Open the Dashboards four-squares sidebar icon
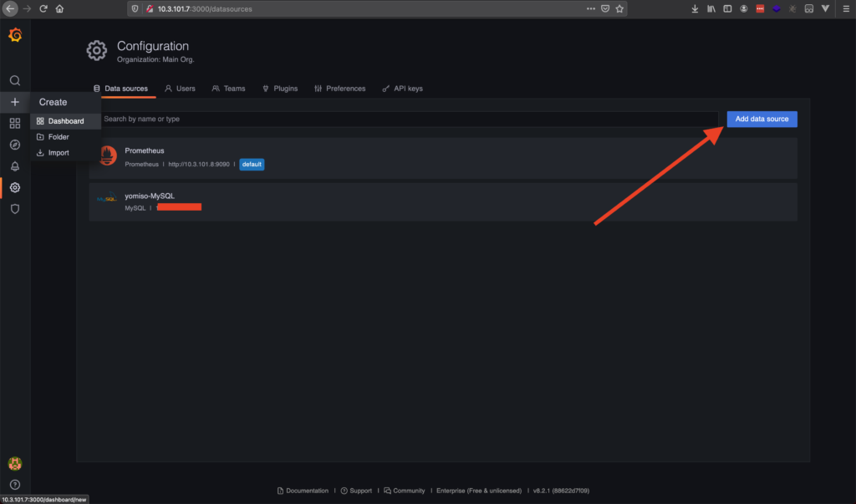Image resolution: width=856 pixels, height=504 pixels. coord(15,124)
